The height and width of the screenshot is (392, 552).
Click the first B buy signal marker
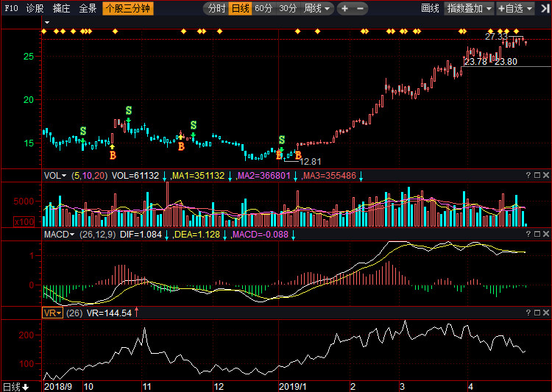pyautogui.click(x=113, y=155)
